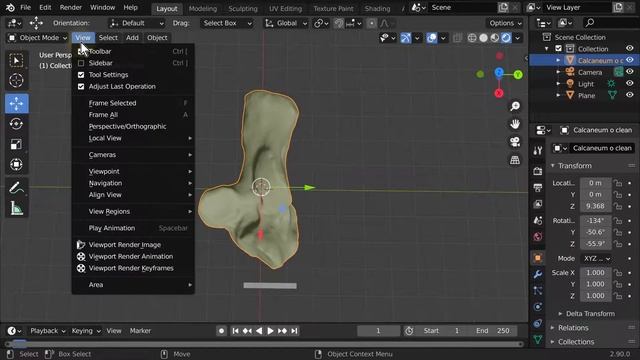Select the Select Box tool in toolbar
This screenshot has height=360, width=640.
pyautogui.click(x=16, y=60)
